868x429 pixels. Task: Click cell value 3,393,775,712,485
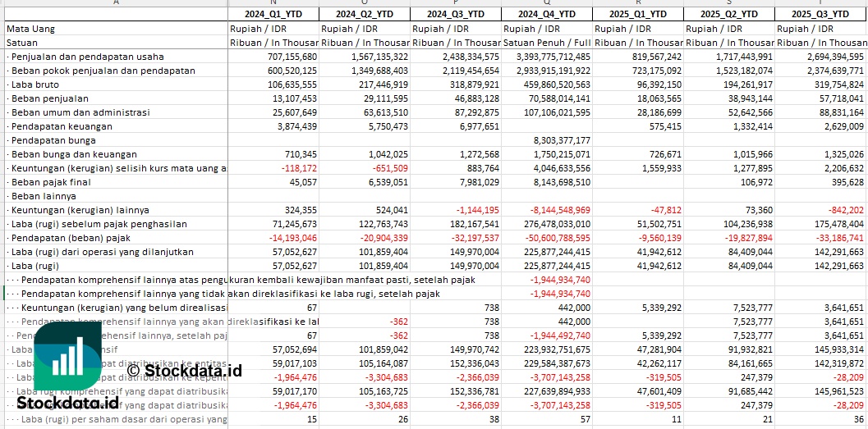tap(553, 57)
